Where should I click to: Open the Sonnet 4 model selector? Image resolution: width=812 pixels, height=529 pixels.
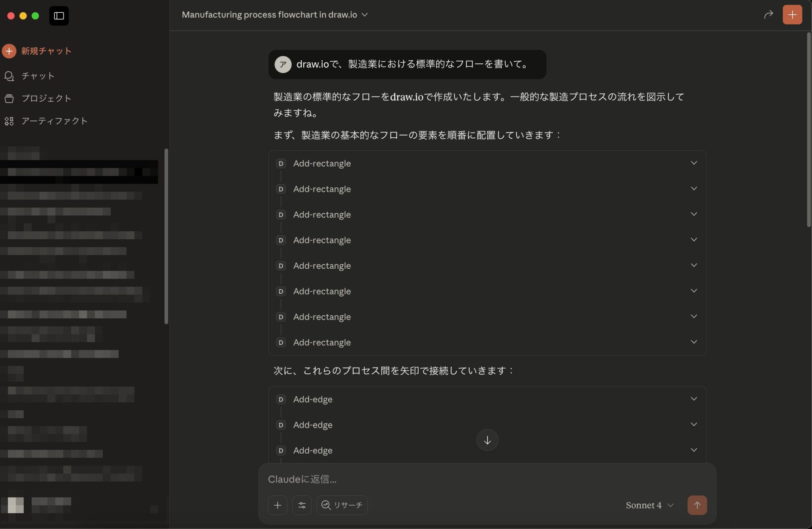coord(649,505)
